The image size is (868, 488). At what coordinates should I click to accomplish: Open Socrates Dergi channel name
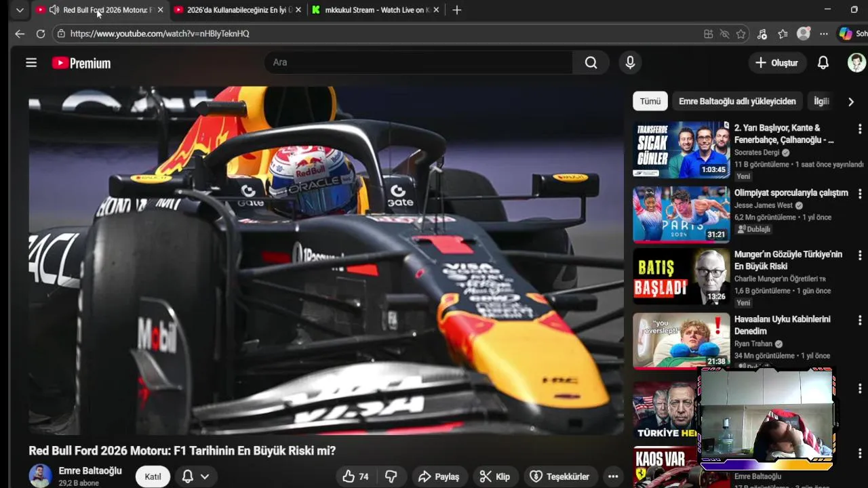pyautogui.click(x=757, y=152)
